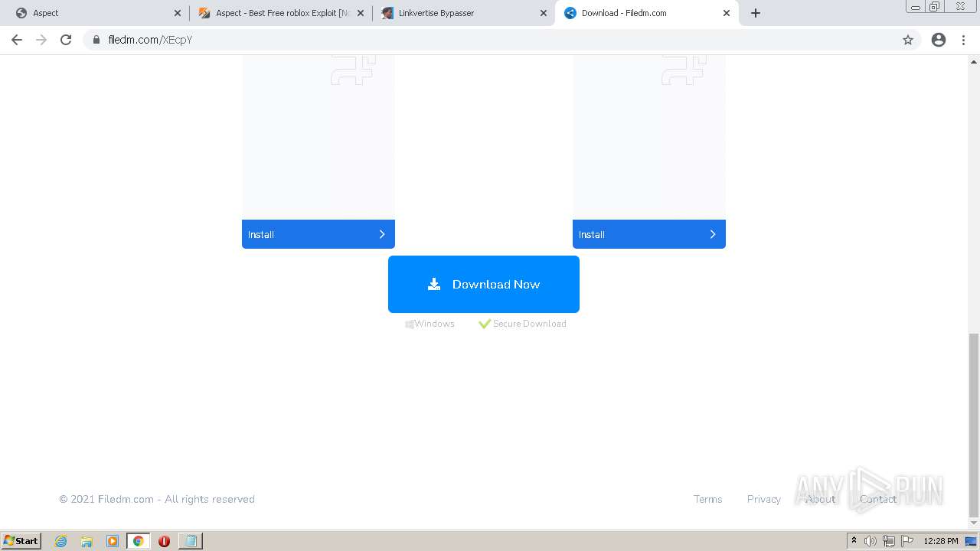Open the Windows Start menu
Viewport: 980px width, 551px height.
tap(21, 541)
